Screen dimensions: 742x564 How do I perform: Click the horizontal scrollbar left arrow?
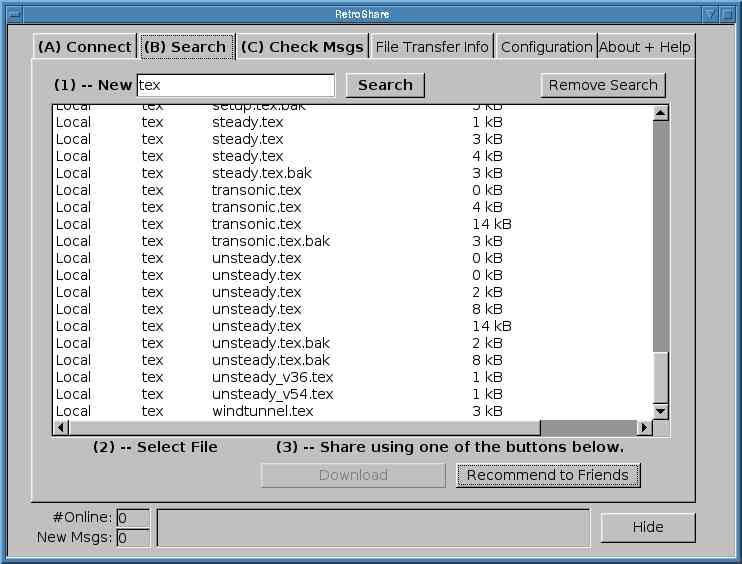[x=61, y=428]
